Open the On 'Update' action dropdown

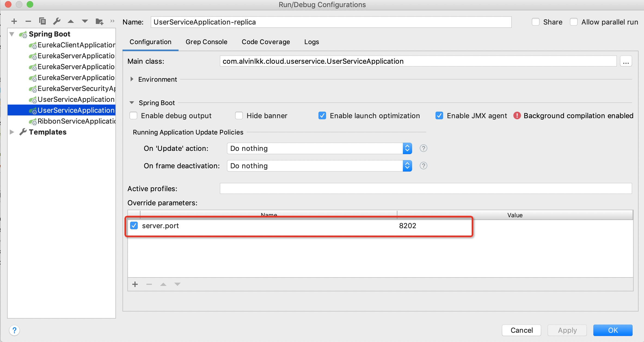(319, 148)
